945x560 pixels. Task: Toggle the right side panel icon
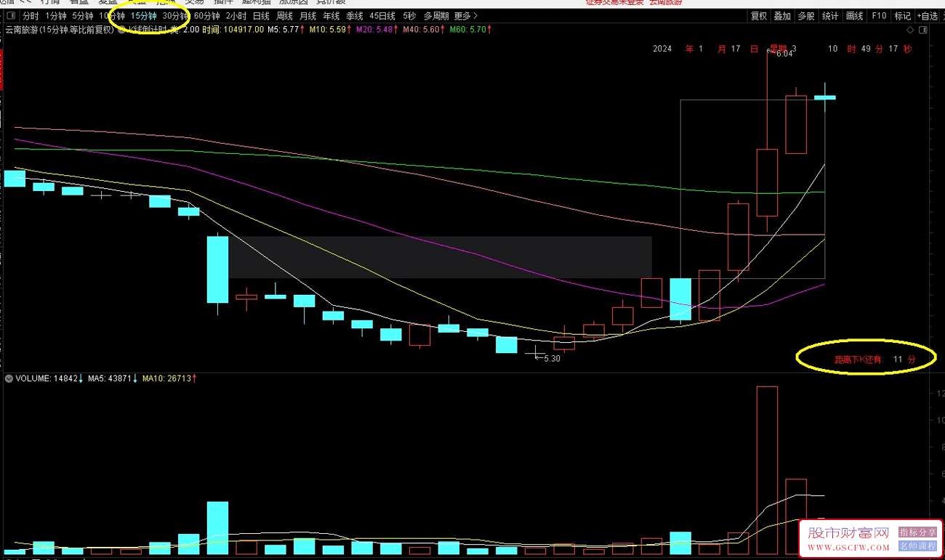923,31
